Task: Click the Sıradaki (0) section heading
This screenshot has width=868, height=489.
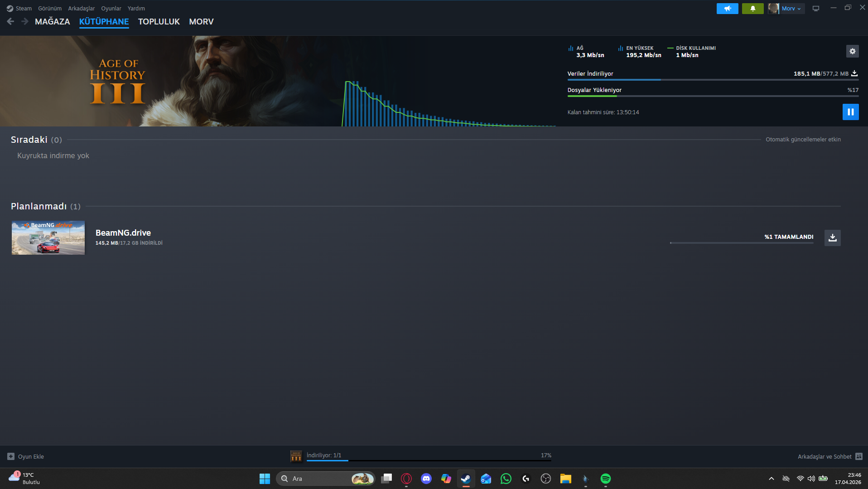Action: pos(36,140)
